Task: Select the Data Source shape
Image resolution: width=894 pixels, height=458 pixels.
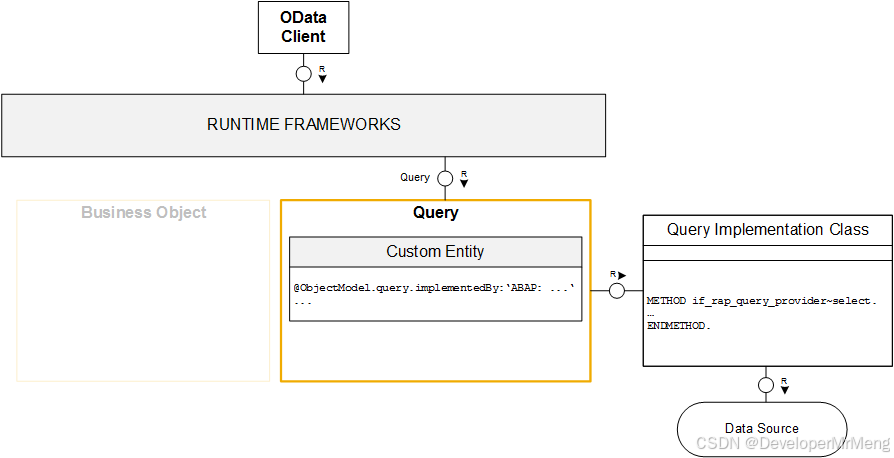Action: click(762, 429)
